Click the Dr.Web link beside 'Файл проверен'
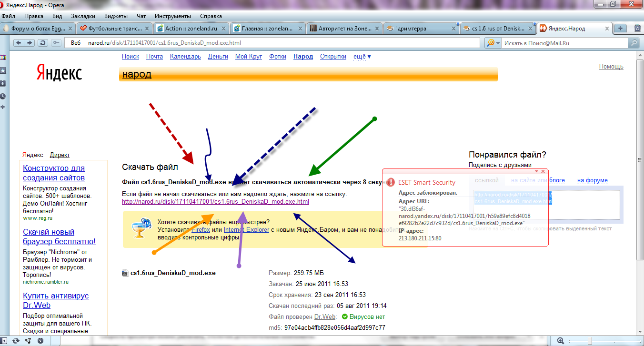The height and width of the screenshot is (346, 644). (x=325, y=317)
